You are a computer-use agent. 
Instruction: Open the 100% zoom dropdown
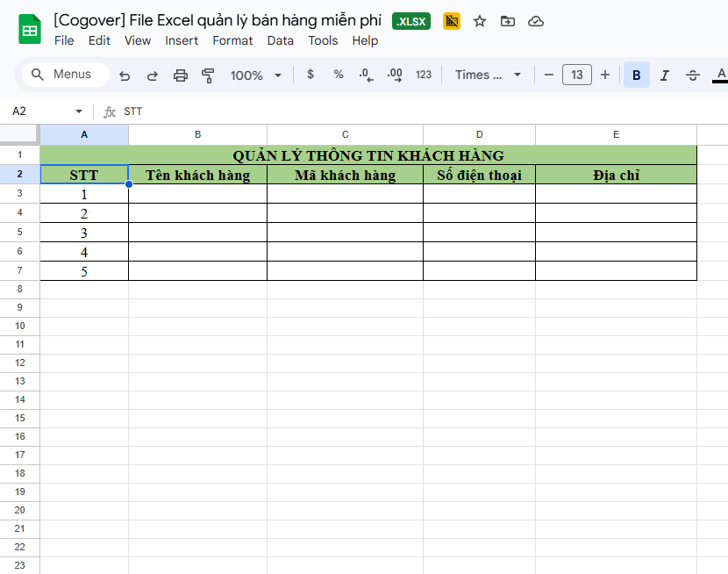point(256,75)
